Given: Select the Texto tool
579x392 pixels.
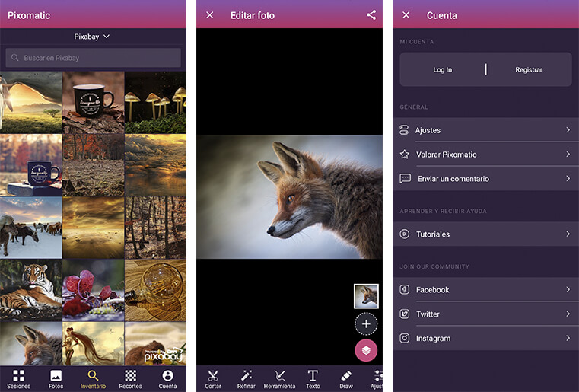Looking at the screenshot, I should coord(313,379).
